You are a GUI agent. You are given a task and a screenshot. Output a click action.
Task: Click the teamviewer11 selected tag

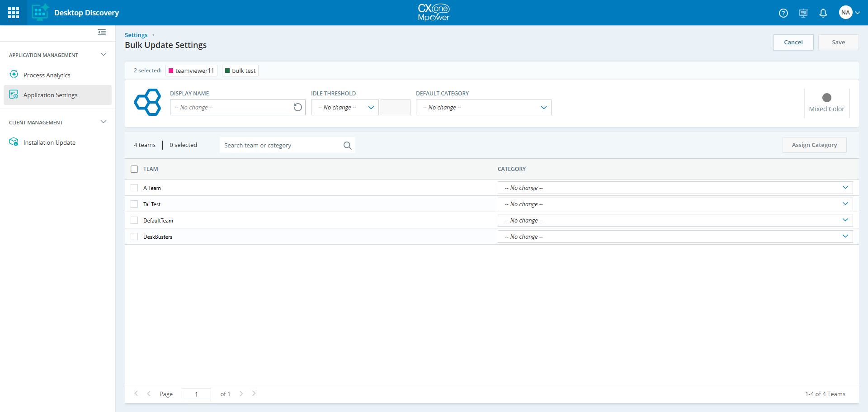191,71
